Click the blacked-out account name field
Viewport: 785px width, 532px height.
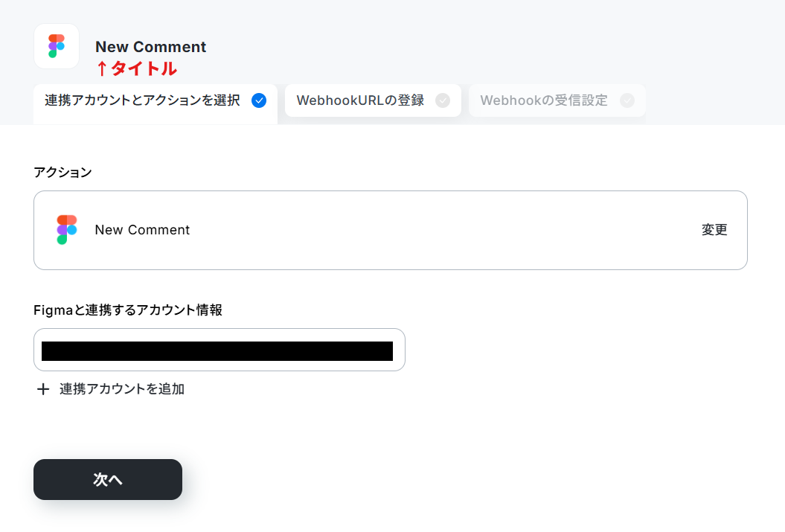point(217,351)
